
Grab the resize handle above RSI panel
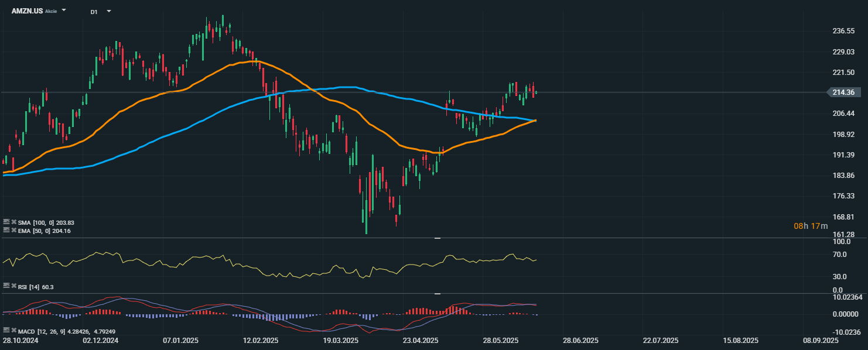437,238
